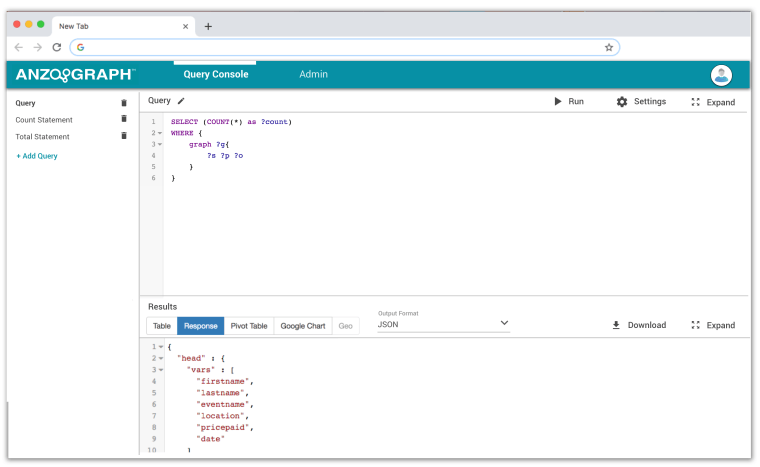Click the Settings button label
This screenshot has width=760, height=467.
coord(650,101)
